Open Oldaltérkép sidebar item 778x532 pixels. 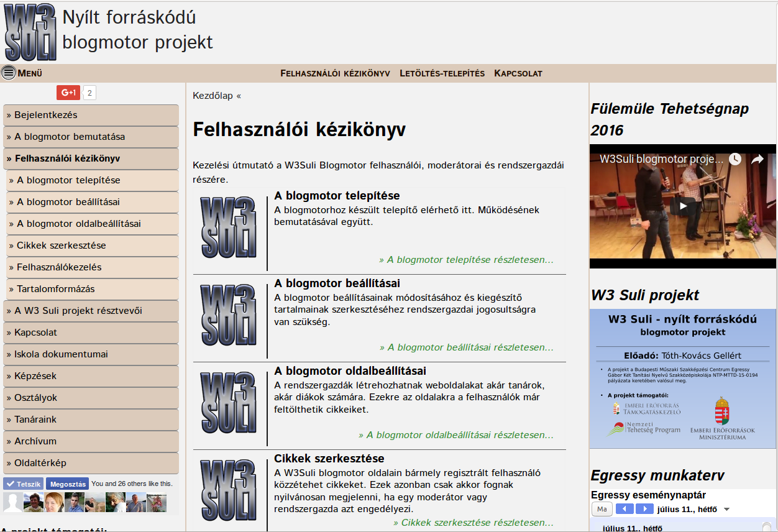coord(91,463)
